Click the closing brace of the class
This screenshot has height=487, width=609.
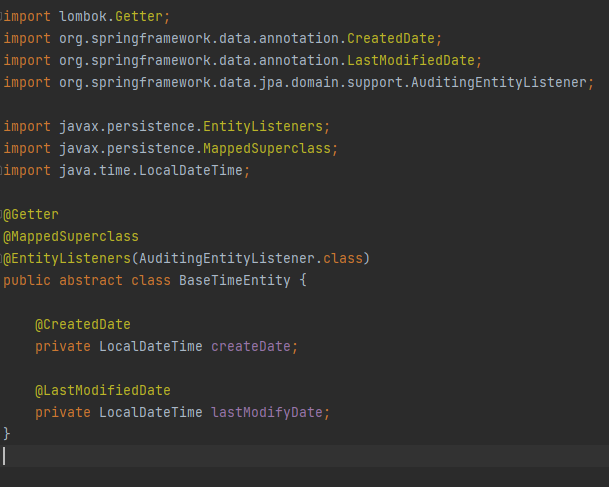click(7, 433)
